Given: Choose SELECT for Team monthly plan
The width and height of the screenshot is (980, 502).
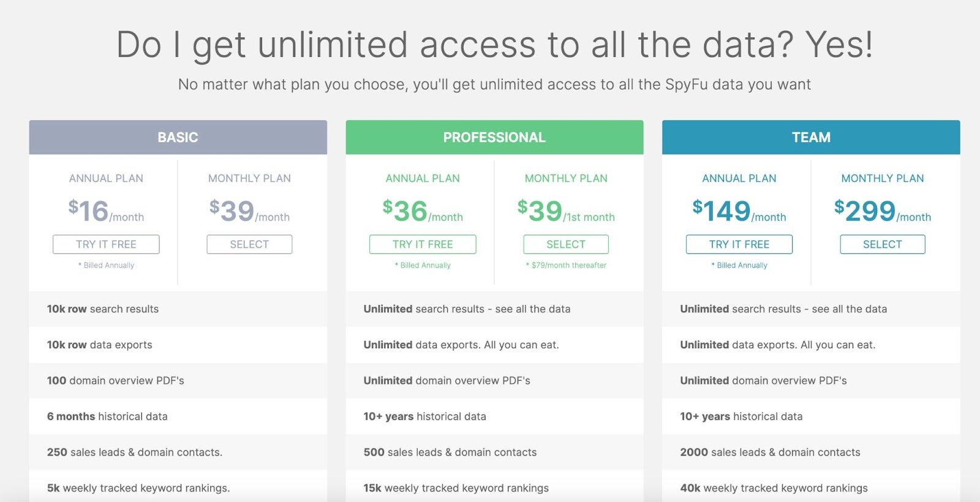Looking at the screenshot, I should pyautogui.click(x=883, y=244).
